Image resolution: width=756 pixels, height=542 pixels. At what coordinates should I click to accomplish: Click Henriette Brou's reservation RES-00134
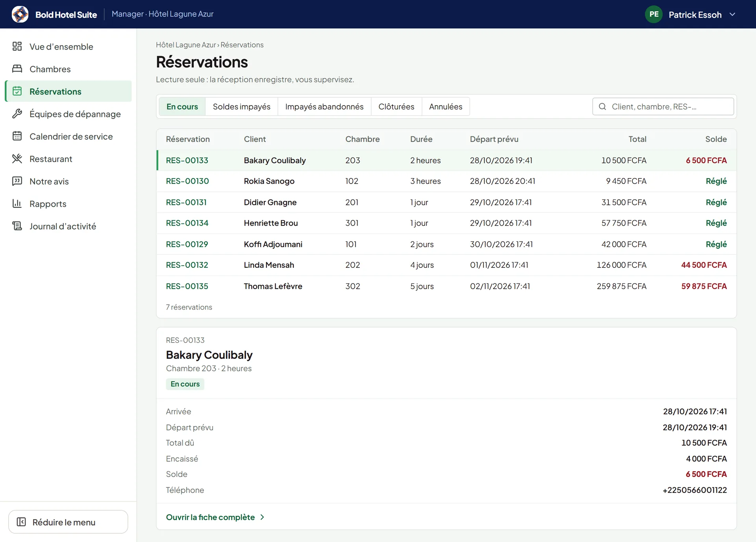187,223
